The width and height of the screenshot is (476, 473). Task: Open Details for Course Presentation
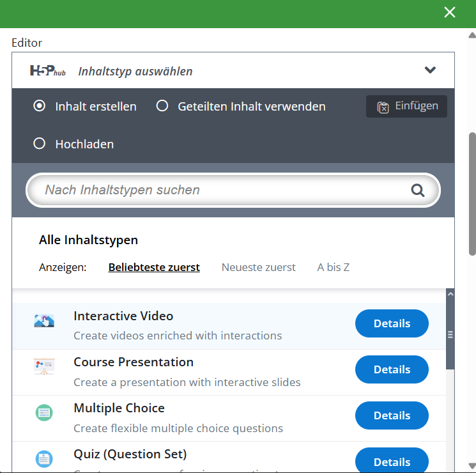pyautogui.click(x=392, y=369)
